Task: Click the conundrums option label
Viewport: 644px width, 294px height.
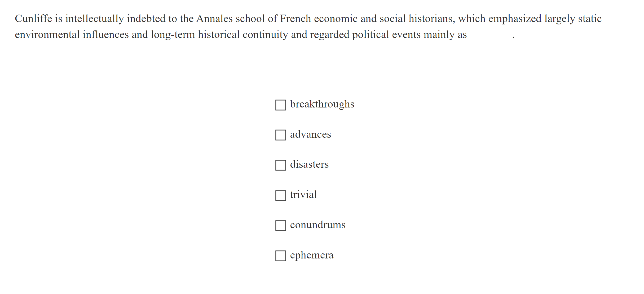Action: pos(317,225)
